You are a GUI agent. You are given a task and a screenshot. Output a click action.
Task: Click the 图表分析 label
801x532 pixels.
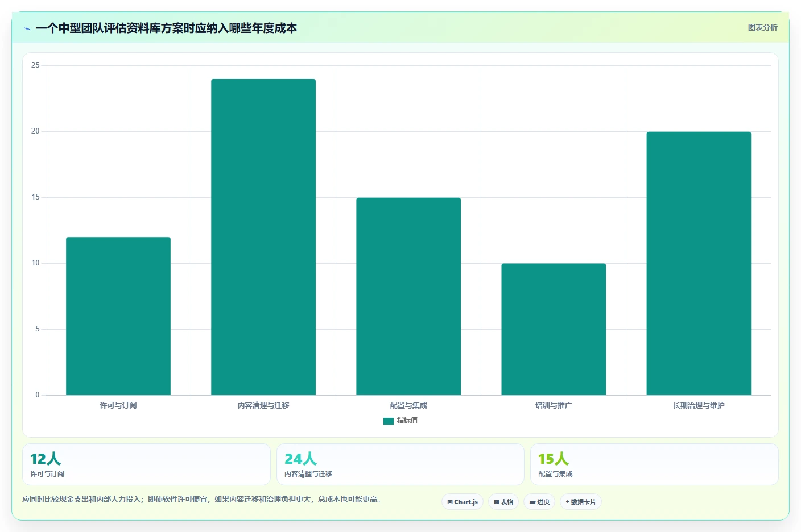pyautogui.click(x=762, y=27)
